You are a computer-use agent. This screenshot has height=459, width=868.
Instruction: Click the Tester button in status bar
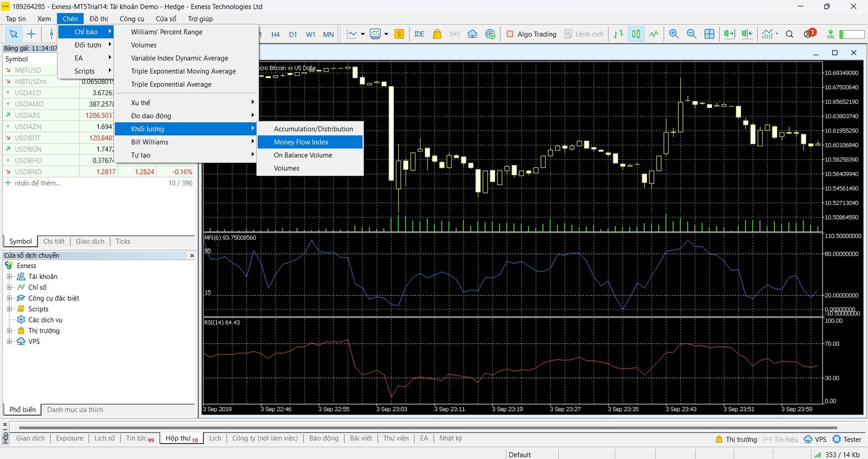[x=847, y=439]
